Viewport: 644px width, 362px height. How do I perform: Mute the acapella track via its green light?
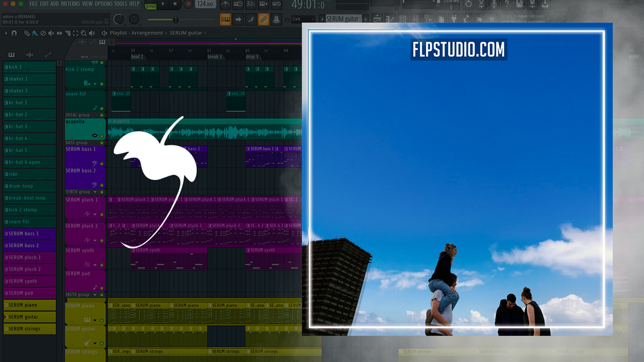102,136
